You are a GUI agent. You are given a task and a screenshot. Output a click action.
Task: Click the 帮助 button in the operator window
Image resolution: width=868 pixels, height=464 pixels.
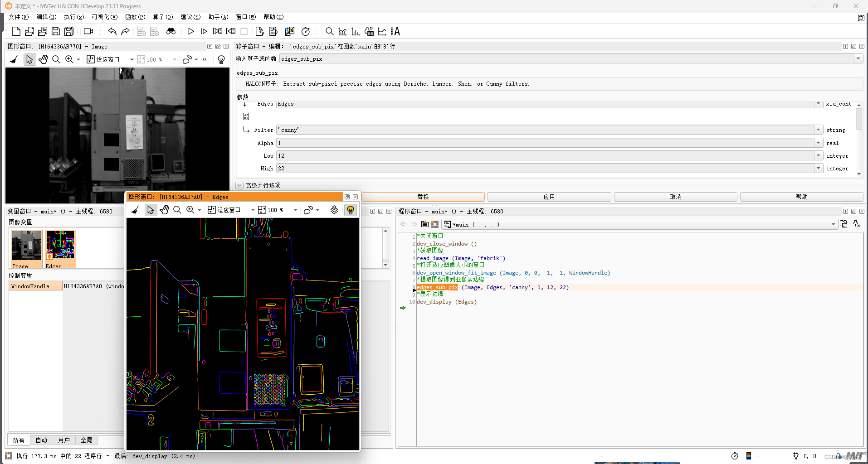[801, 197]
